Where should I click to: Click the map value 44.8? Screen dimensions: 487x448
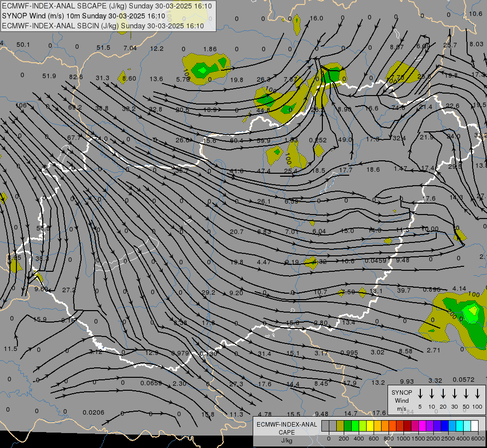[263, 111]
